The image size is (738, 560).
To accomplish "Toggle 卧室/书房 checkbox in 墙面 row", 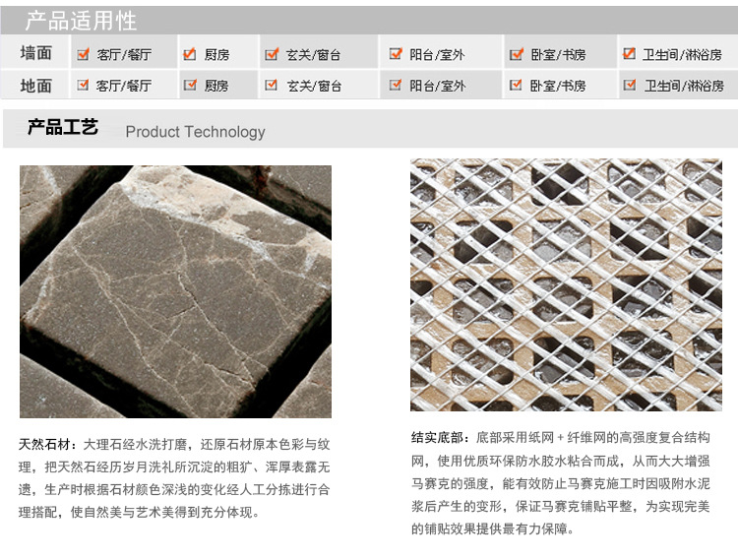I will tap(517, 54).
